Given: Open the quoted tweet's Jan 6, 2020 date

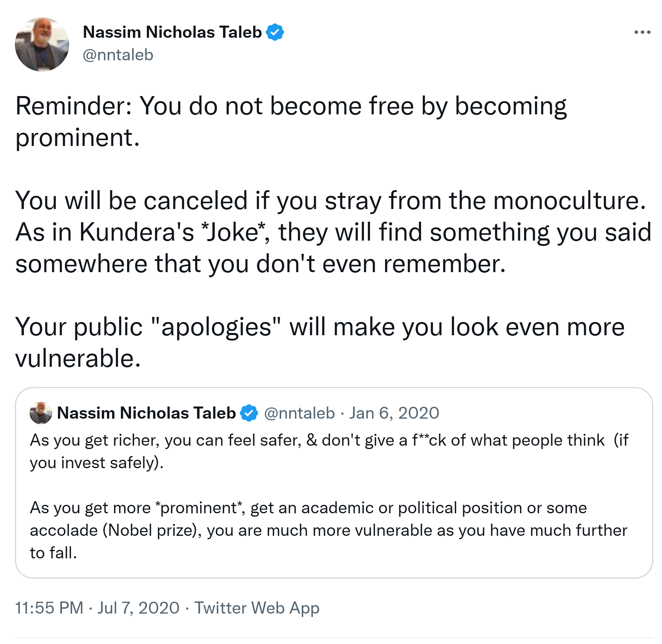Looking at the screenshot, I should point(394,413).
